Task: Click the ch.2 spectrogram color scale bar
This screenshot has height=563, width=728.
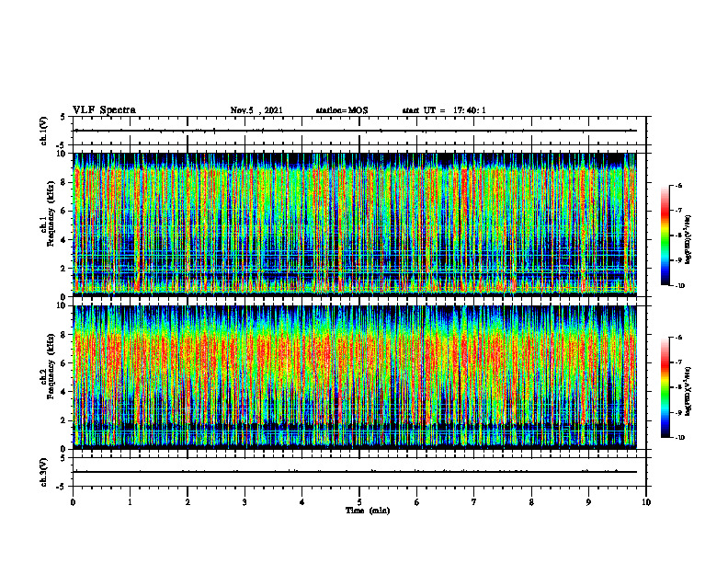Action: pos(665,387)
